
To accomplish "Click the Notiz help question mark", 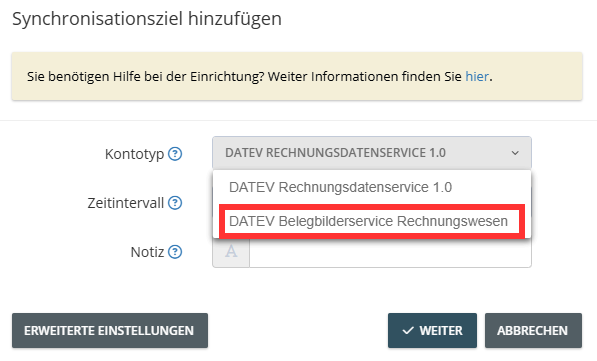I will (175, 252).
